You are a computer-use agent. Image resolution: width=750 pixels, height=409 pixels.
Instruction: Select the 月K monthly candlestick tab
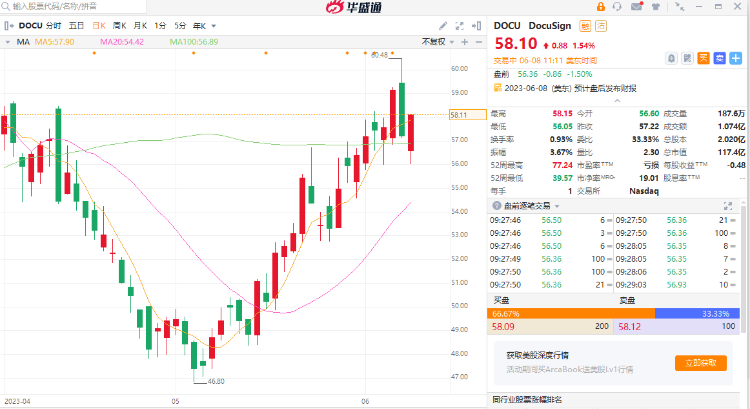pyautogui.click(x=140, y=26)
